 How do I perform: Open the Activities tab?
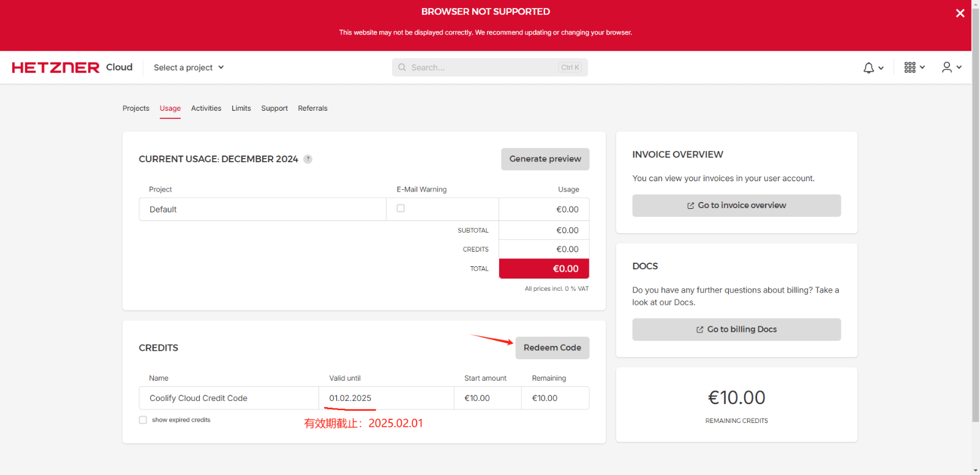[x=206, y=108]
